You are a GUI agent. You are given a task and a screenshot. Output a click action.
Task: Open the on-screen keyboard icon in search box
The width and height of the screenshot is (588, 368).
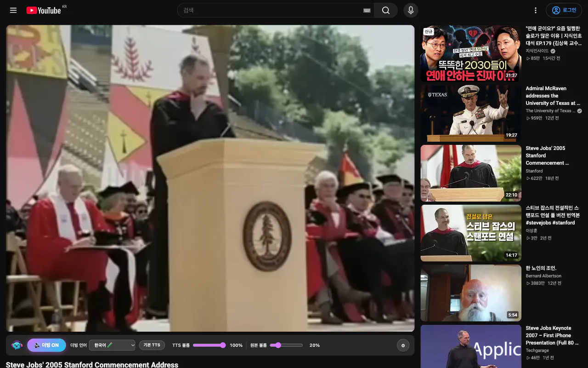pos(367,10)
